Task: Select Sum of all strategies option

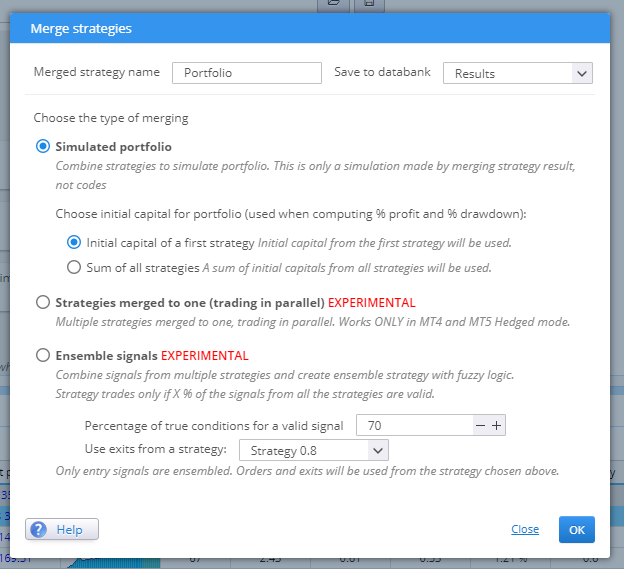Action: (x=74, y=267)
